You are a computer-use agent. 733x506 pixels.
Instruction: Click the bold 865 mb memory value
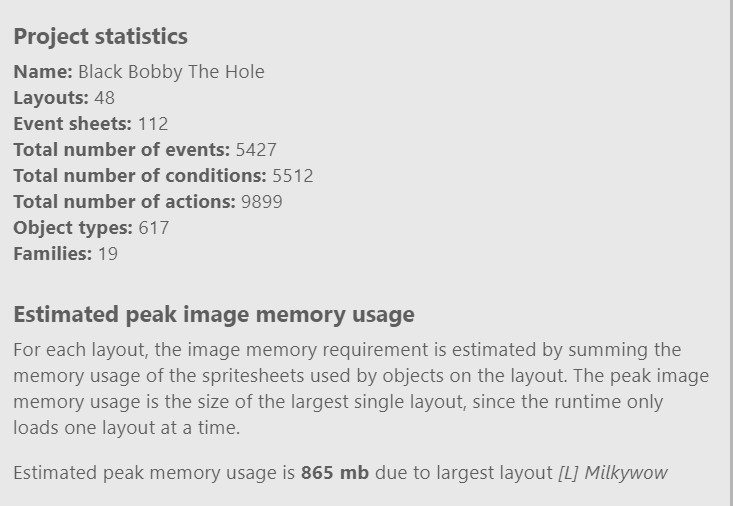click(335, 473)
